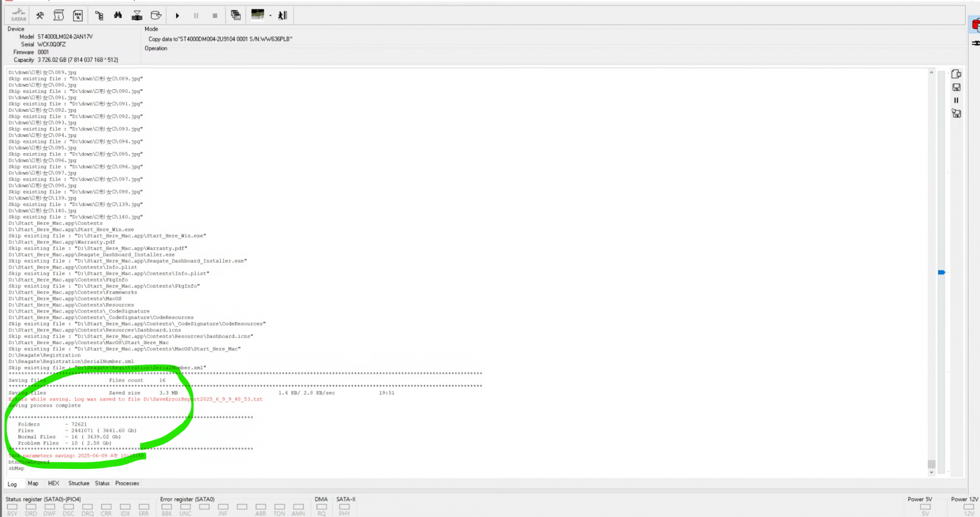Click the 'Files count 16' log entry
The height and width of the screenshot is (517, 980).
tap(137, 380)
